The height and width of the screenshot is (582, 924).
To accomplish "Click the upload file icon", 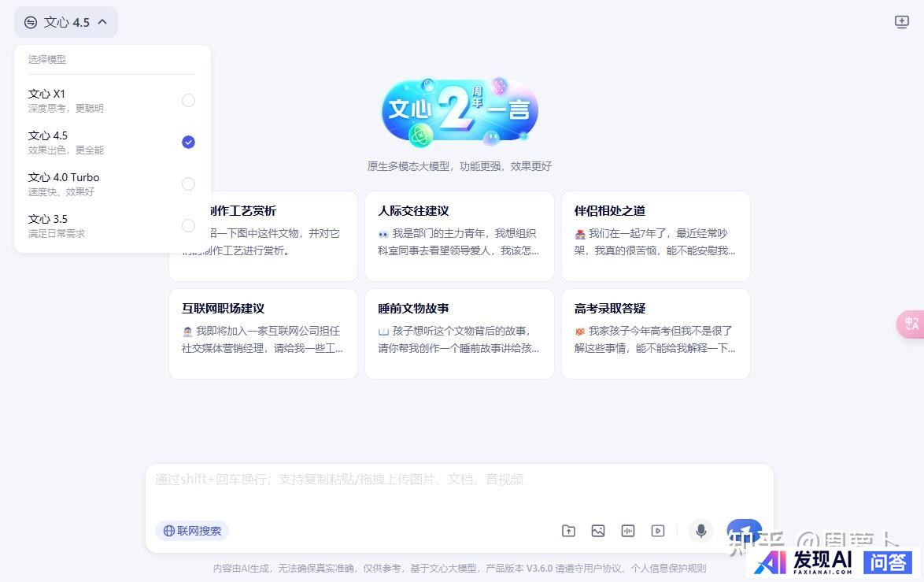I will 568,531.
